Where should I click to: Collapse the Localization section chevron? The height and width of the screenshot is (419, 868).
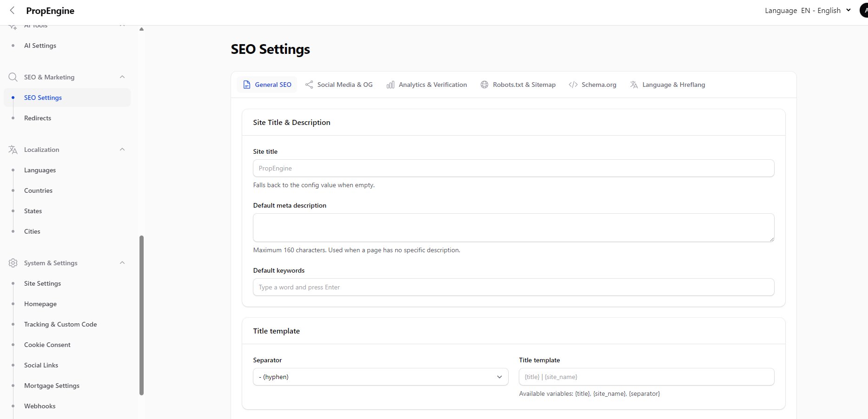[122, 150]
